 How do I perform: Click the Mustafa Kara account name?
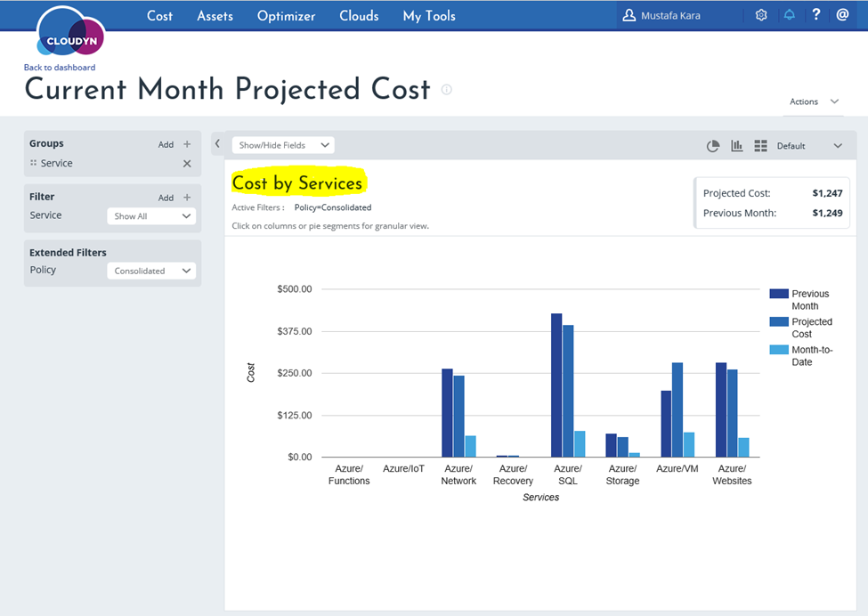pyautogui.click(x=670, y=15)
